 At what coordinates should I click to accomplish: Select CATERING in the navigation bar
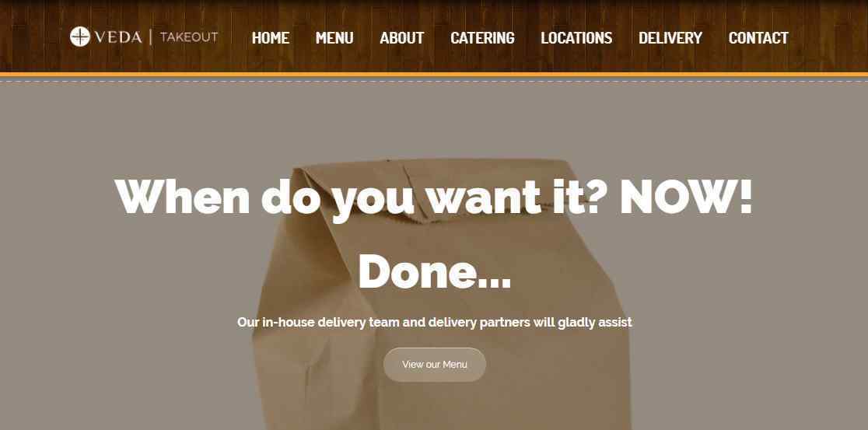point(482,37)
